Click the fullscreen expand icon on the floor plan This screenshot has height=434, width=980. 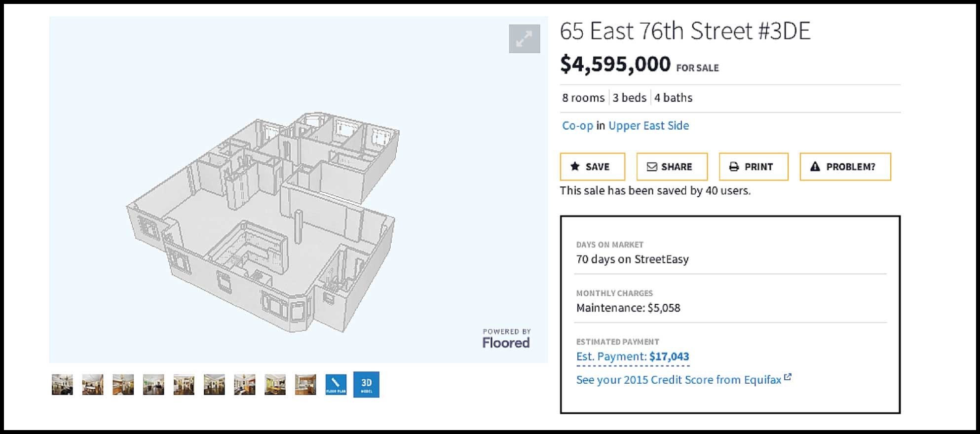pyautogui.click(x=525, y=39)
